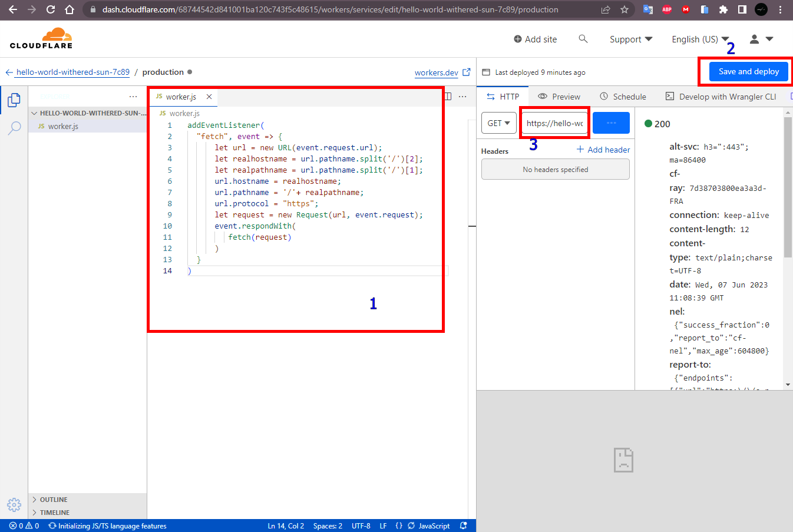The height and width of the screenshot is (532, 793).
Task: Click Add header
Action: tap(603, 150)
